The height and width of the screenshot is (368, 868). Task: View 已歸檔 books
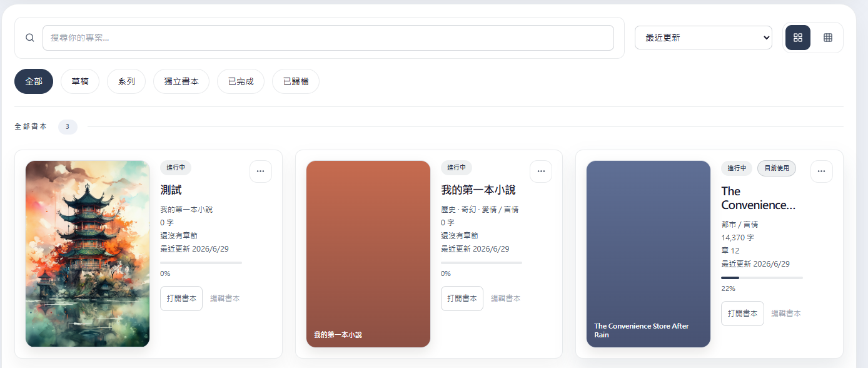coord(296,81)
